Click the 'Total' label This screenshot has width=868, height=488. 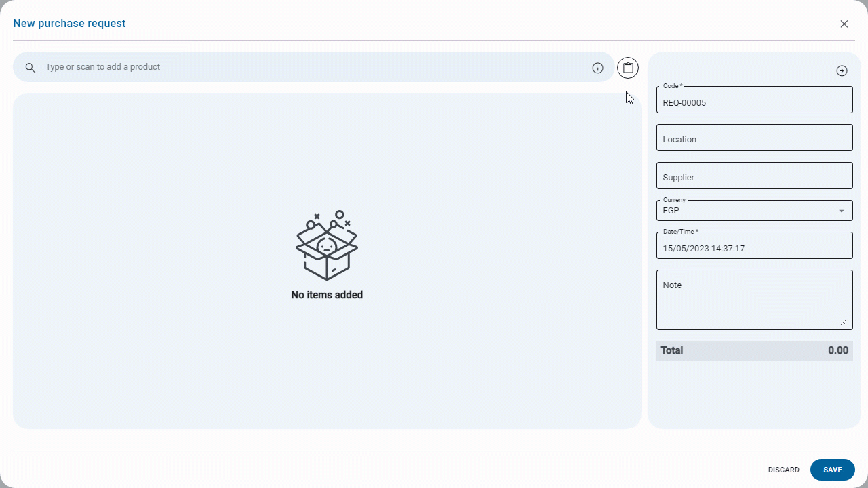click(672, 350)
